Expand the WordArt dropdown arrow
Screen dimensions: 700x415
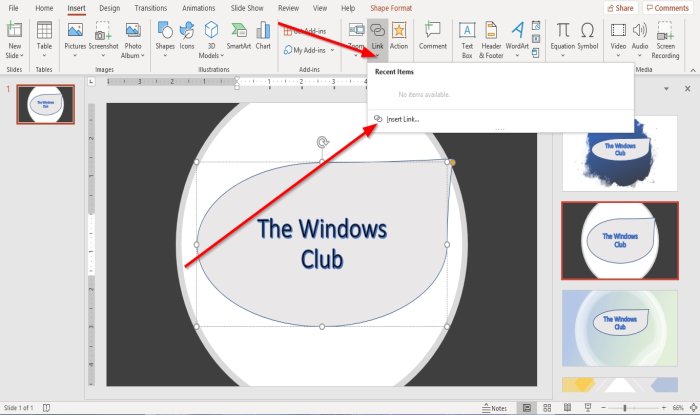tap(517, 56)
